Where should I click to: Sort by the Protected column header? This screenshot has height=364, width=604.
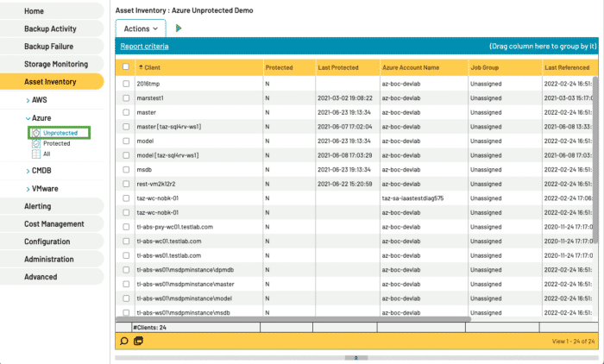pyautogui.click(x=289, y=67)
